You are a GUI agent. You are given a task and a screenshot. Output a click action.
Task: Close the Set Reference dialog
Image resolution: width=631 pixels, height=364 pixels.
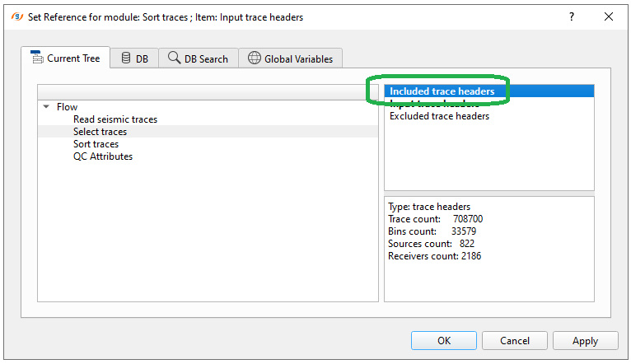tap(609, 16)
